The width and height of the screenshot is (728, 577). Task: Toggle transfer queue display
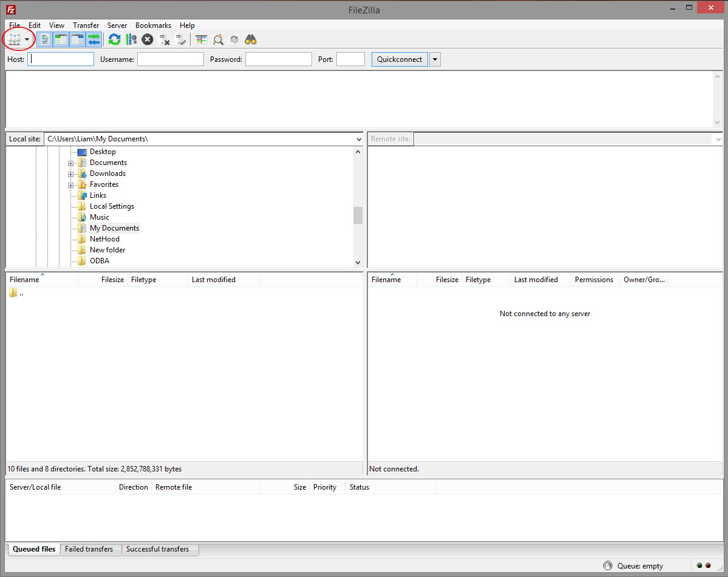click(94, 40)
